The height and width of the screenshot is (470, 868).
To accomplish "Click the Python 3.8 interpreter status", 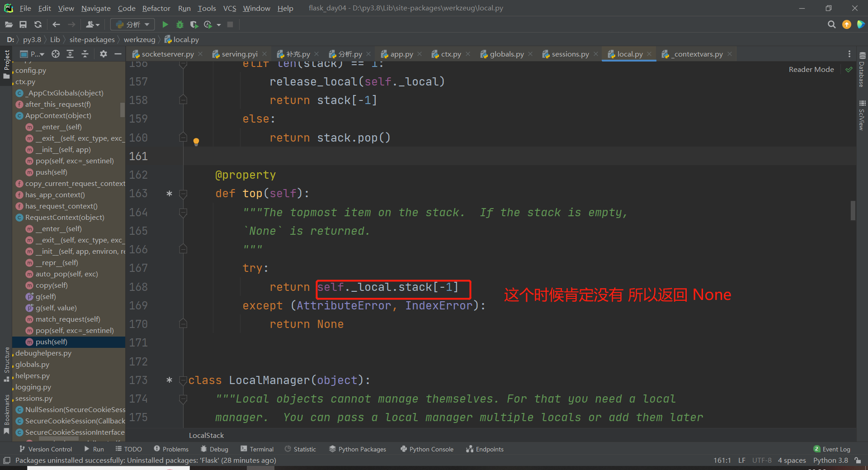I will click(x=830, y=461).
